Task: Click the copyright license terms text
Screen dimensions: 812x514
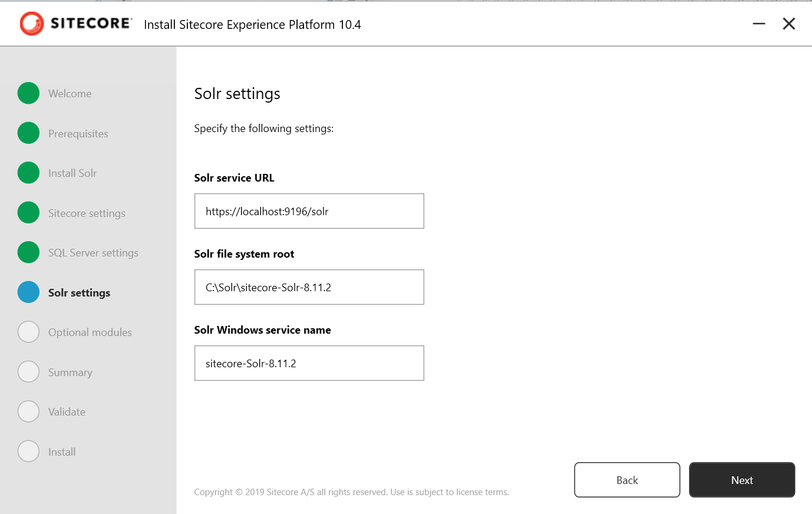Action: tap(352, 492)
